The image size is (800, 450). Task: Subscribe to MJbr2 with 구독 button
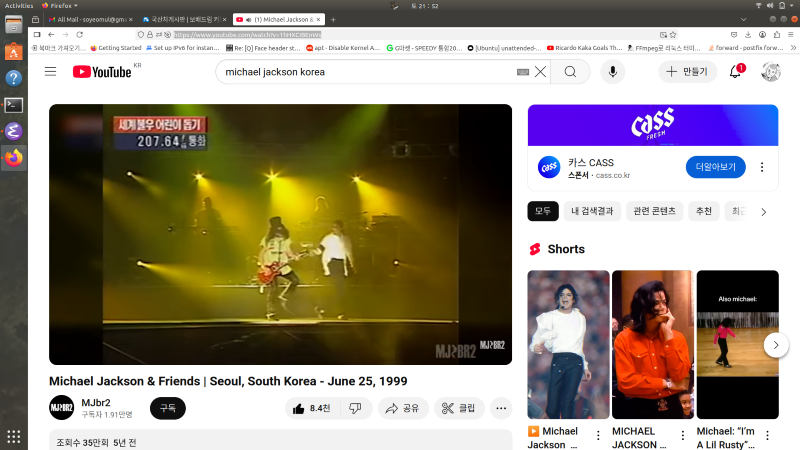[x=168, y=408]
